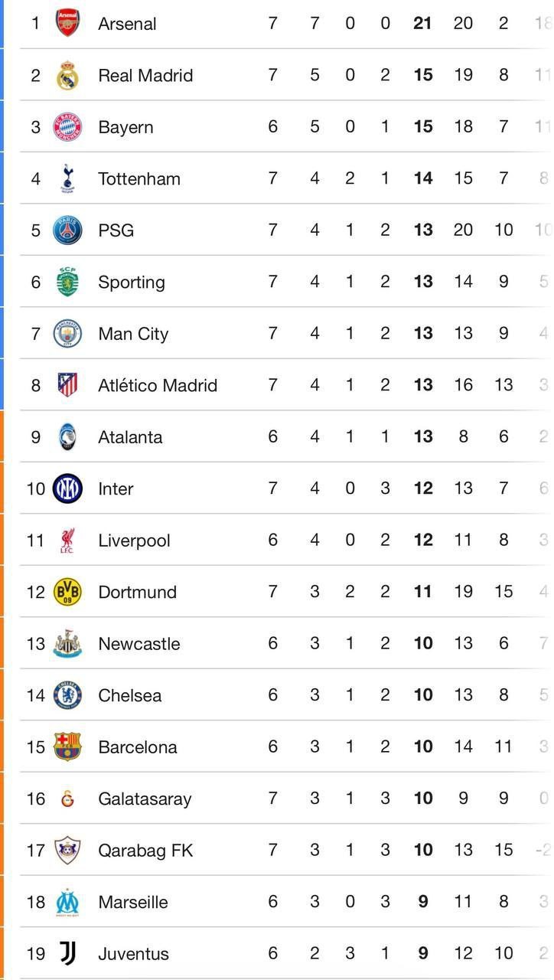554x980 pixels.
Task: Click the Dortmund BVB yellow logo
Action: pyautogui.click(x=67, y=592)
